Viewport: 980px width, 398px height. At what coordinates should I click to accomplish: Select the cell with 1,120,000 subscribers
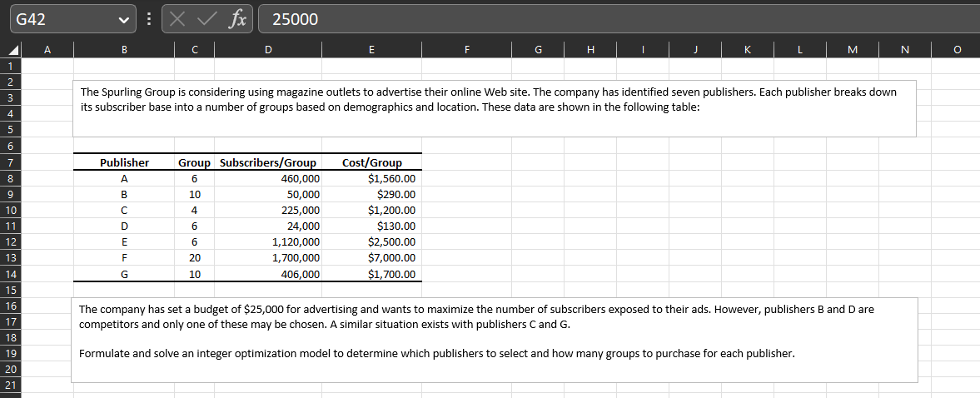tap(268, 241)
